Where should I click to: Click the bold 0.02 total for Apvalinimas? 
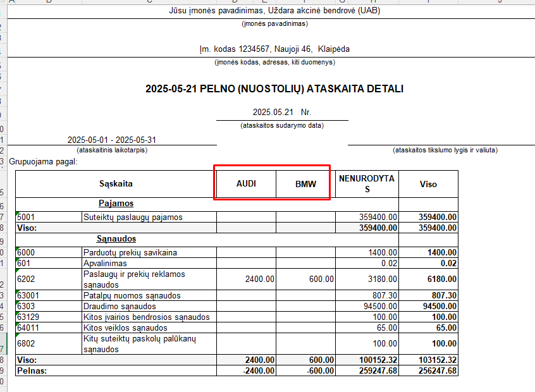tap(428, 264)
